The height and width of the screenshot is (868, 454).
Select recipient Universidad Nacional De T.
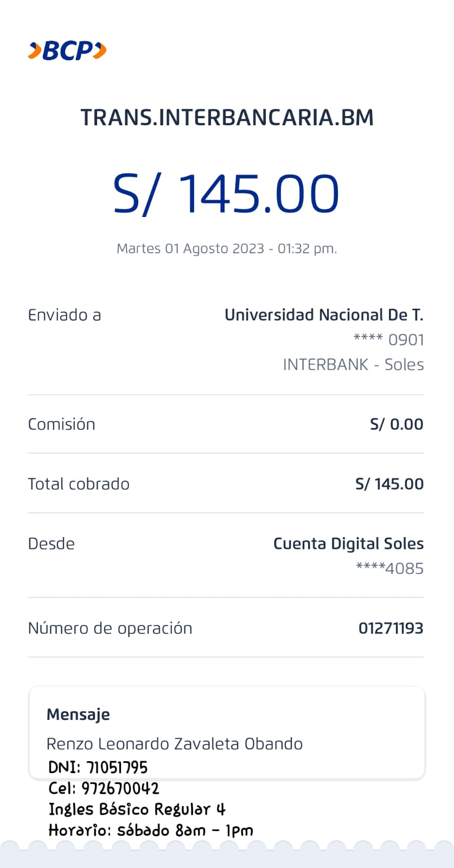point(324,315)
